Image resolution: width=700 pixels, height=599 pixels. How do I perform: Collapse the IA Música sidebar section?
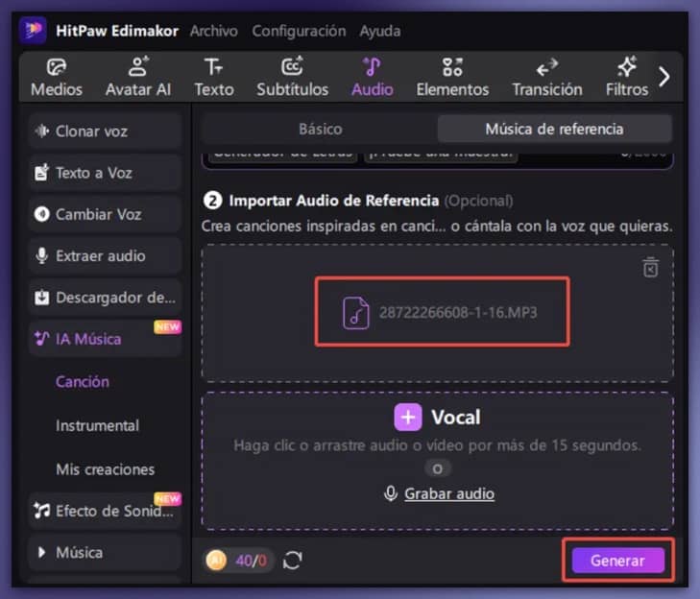[x=106, y=339]
